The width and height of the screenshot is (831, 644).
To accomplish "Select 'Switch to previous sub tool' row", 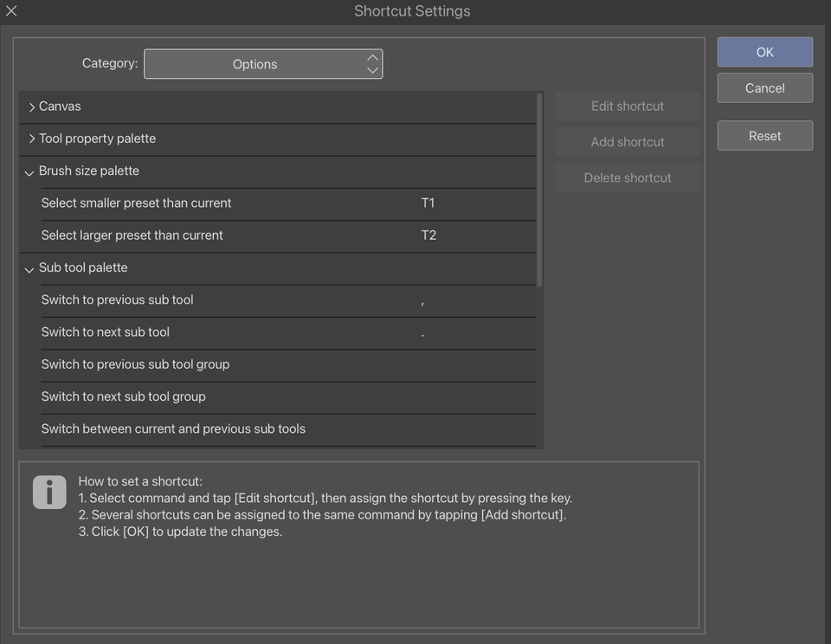I will pos(118,300).
